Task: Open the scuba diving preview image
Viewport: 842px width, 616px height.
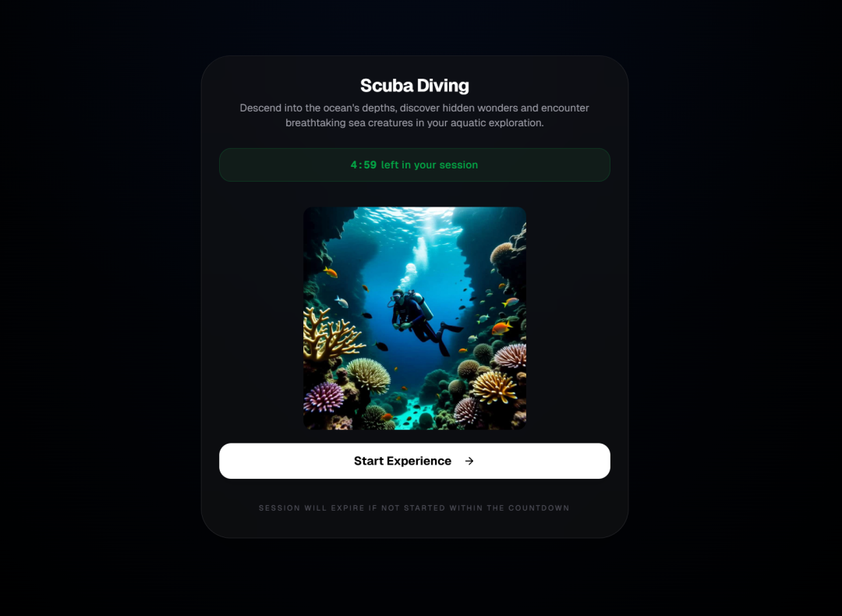Action: 415,318
